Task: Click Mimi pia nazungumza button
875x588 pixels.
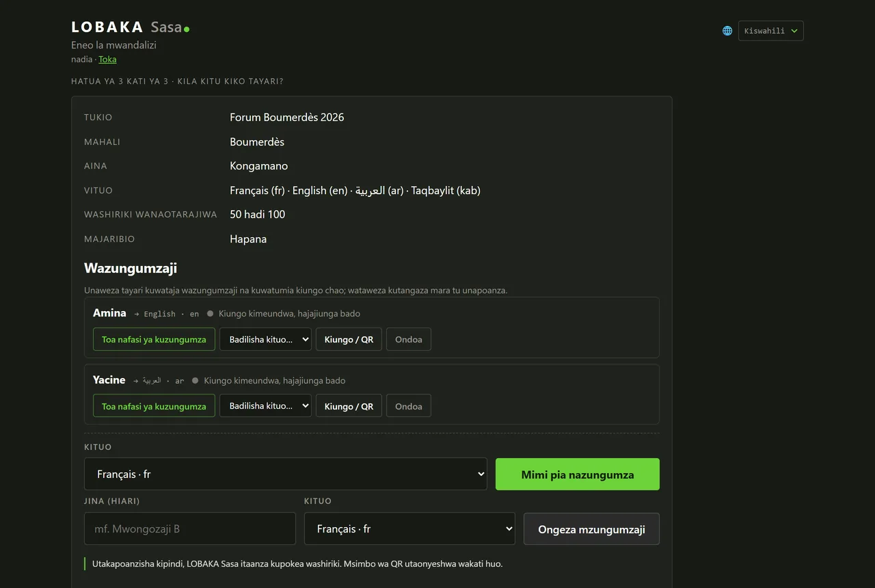Action: pos(578,474)
